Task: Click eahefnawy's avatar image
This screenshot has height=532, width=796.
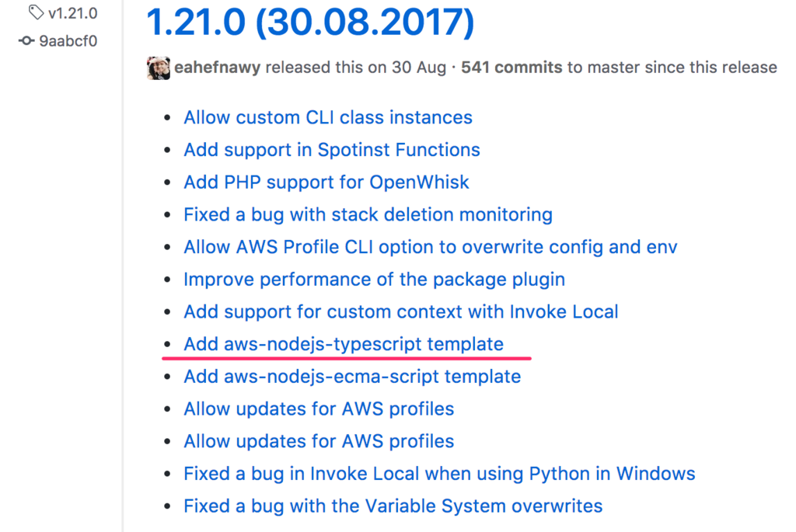Action: [158, 68]
